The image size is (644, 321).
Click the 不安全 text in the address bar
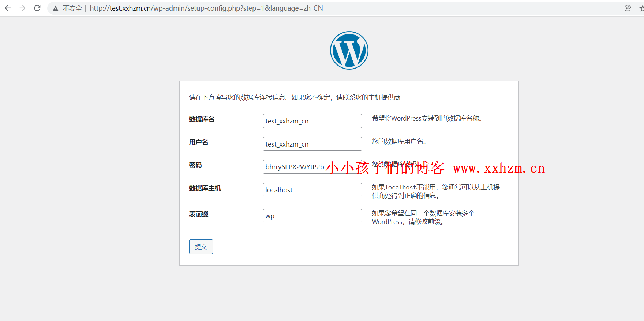pyautogui.click(x=72, y=8)
